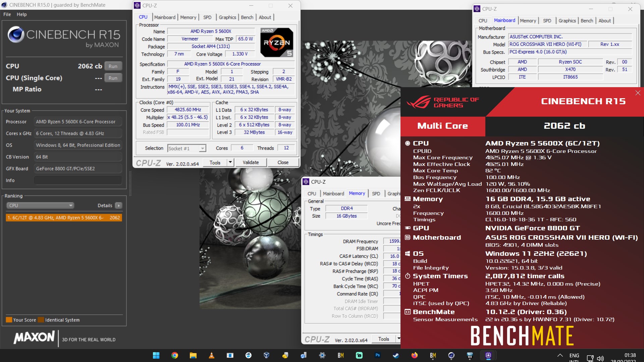The image size is (644, 362).
Task: Open the Help menu in Cinebench
Action: [x=22, y=14]
